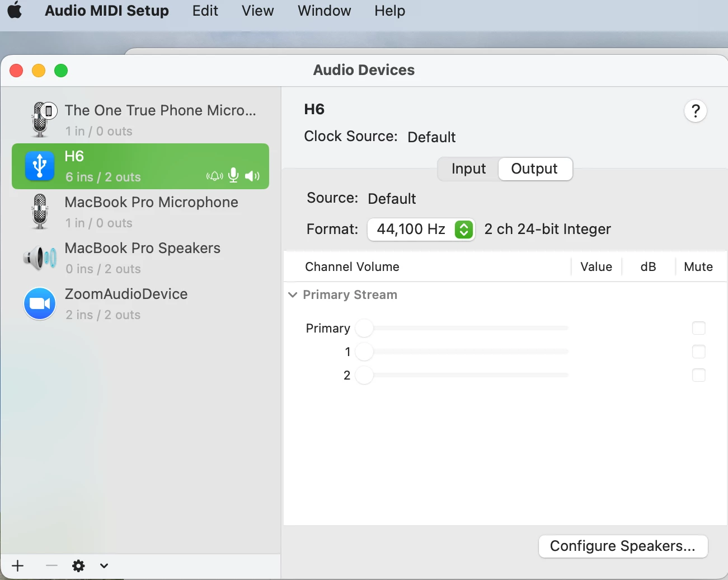The width and height of the screenshot is (728, 580).
Task: Click the default output speaker icon on H6
Action: (x=252, y=176)
